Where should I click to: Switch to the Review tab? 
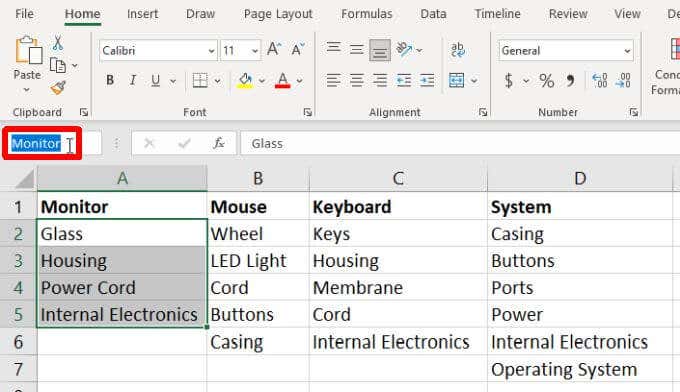click(x=568, y=14)
